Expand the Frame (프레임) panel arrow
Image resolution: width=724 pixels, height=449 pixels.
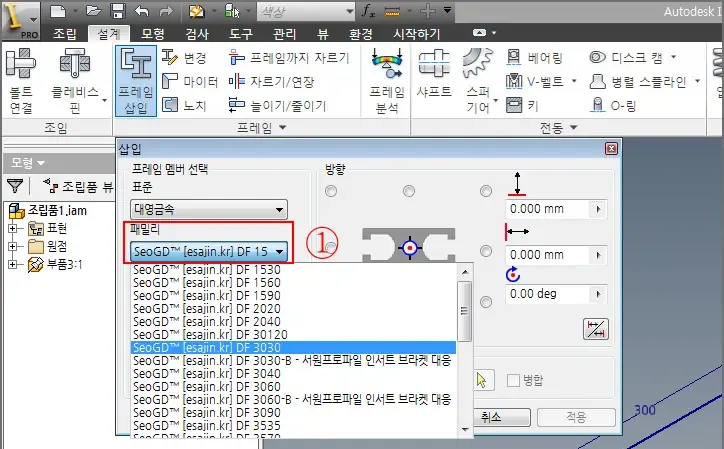(283, 127)
